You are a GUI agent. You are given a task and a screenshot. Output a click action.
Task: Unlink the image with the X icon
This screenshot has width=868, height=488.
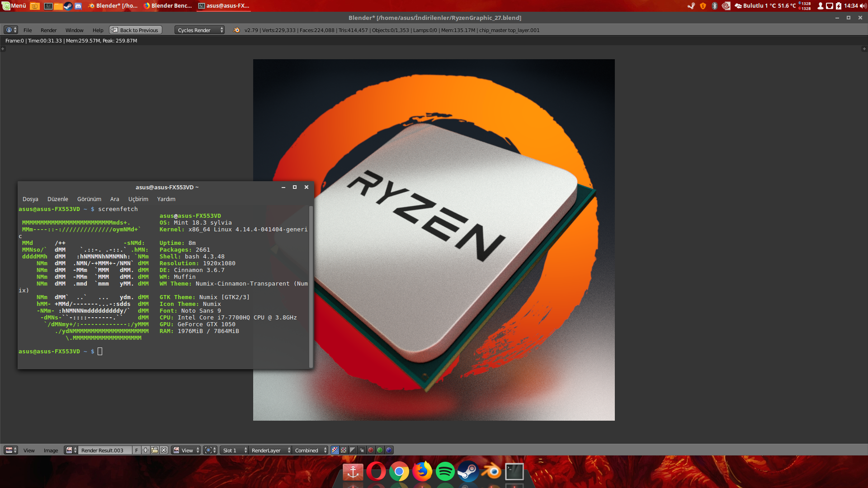click(x=164, y=450)
